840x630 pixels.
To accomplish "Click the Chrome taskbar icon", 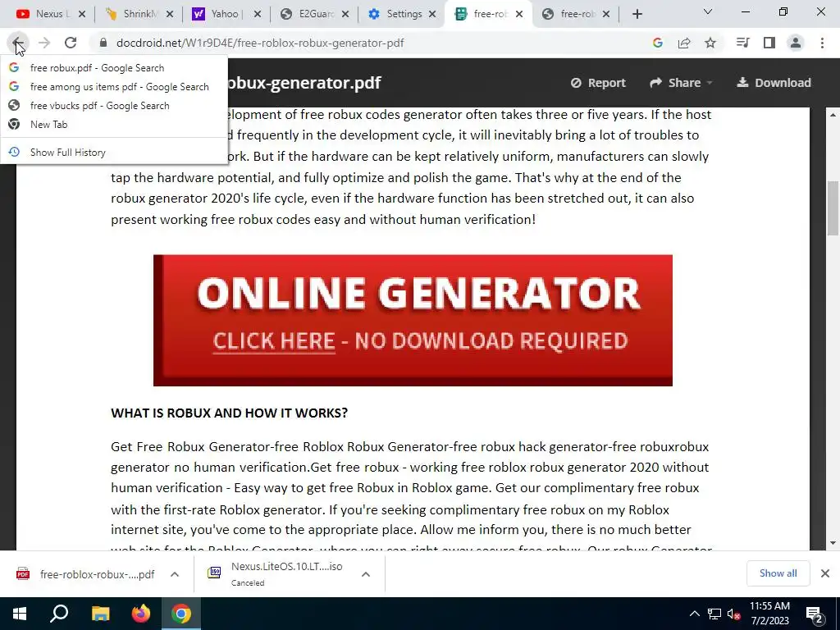I will point(181,614).
